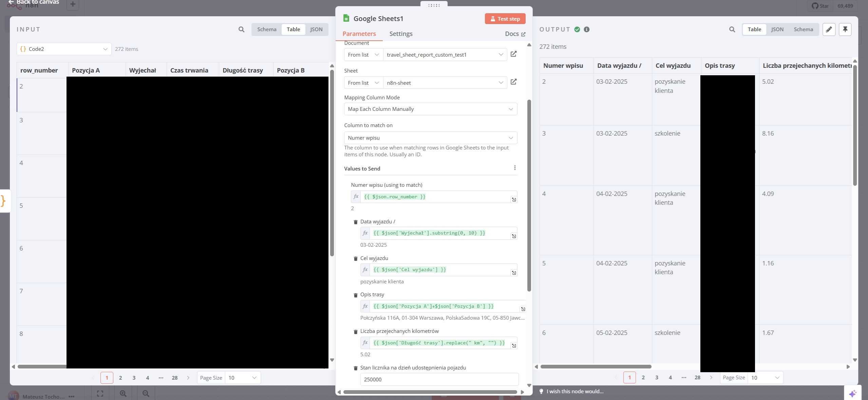The width and height of the screenshot is (868, 400).
Task: Go to next input page arrow
Action: pos(188,378)
